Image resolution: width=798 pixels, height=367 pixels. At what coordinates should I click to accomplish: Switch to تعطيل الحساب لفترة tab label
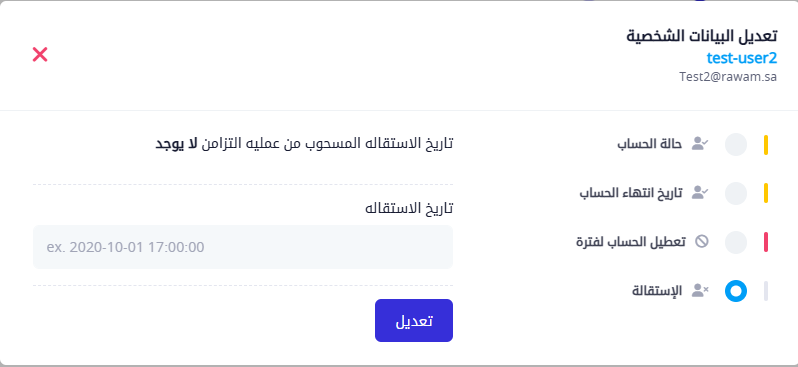pyautogui.click(x=631, y=242)
